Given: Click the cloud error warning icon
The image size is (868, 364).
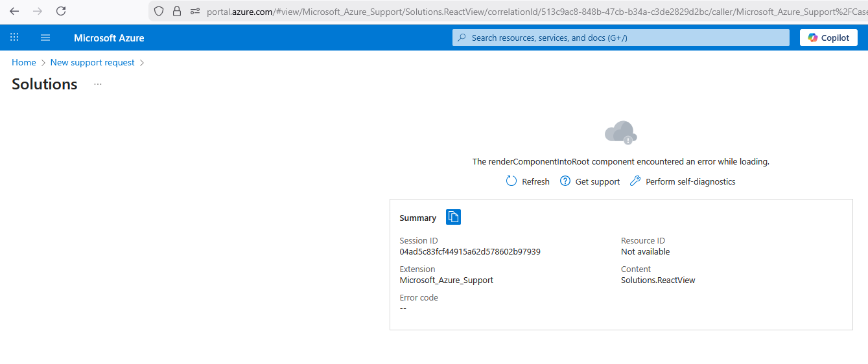Looking at the screenshot, I should click(x=621, y=133).
